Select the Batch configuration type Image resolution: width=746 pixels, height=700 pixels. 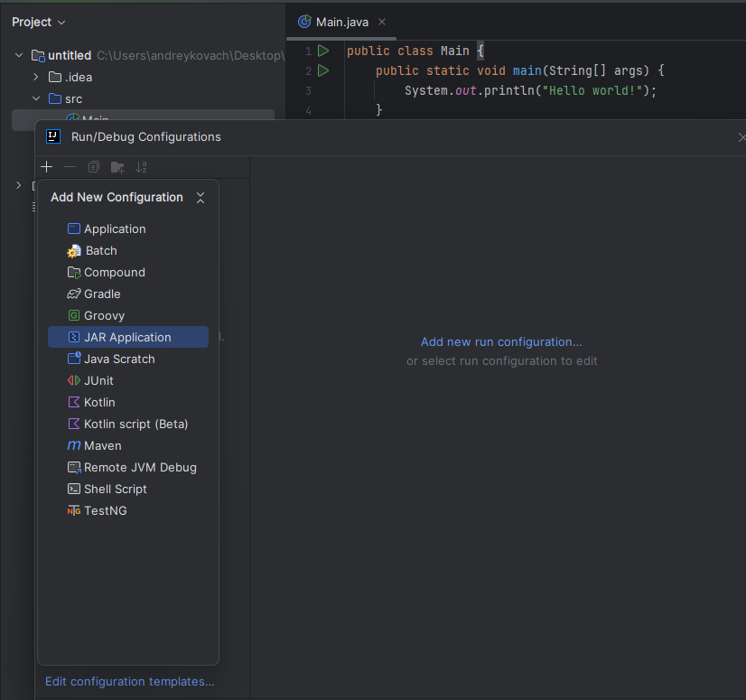point(128,251)
